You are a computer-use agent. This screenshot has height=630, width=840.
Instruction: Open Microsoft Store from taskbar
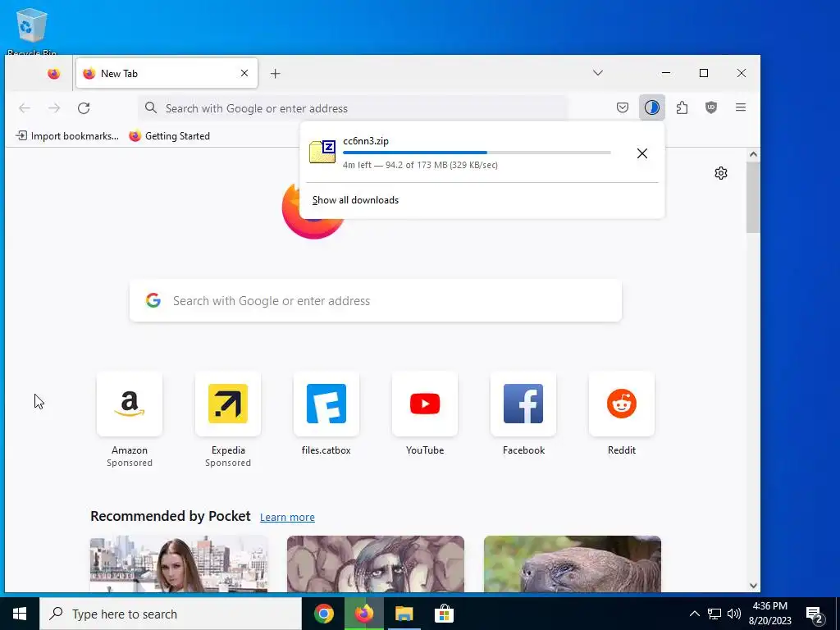click(x=444, y=614)
